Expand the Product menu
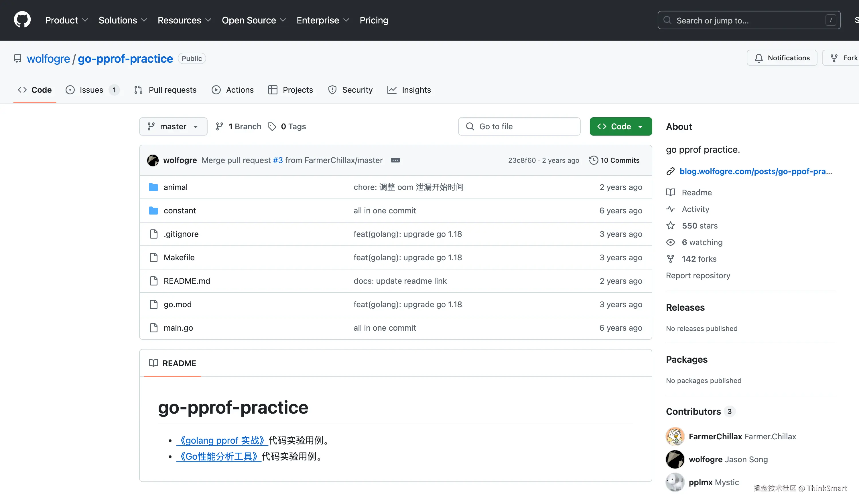This screenshot has height=504, width=859. tap(66, 20)
